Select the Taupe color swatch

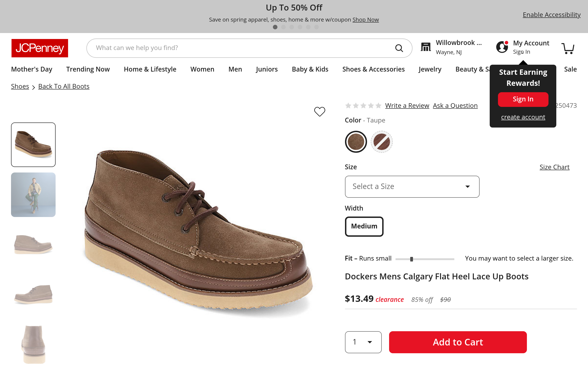click(356, 142)
